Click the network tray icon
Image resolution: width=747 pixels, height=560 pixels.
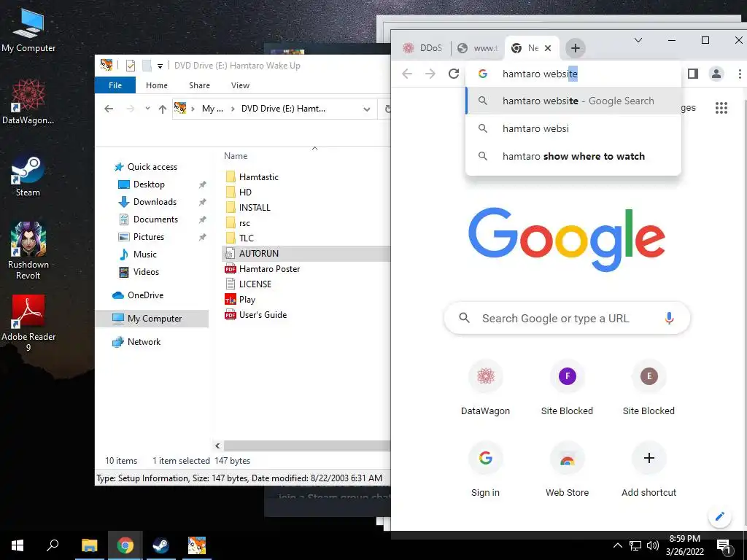point(635,545)
